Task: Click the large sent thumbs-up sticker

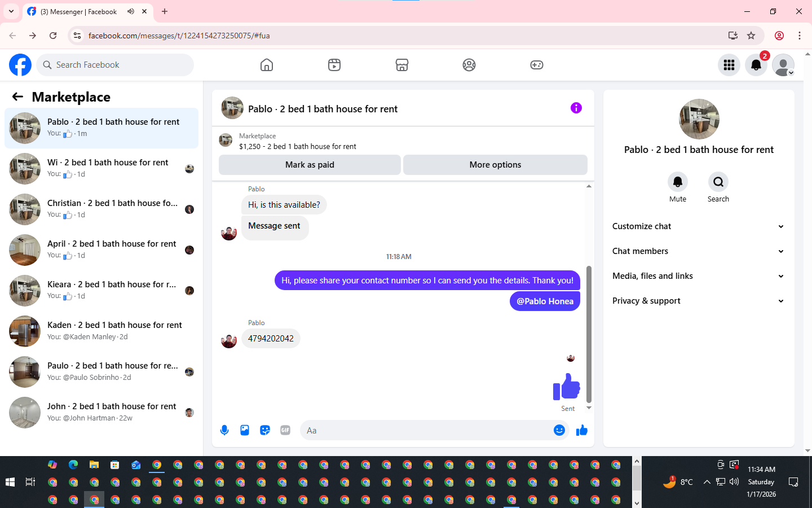Action: click(567, 387)
